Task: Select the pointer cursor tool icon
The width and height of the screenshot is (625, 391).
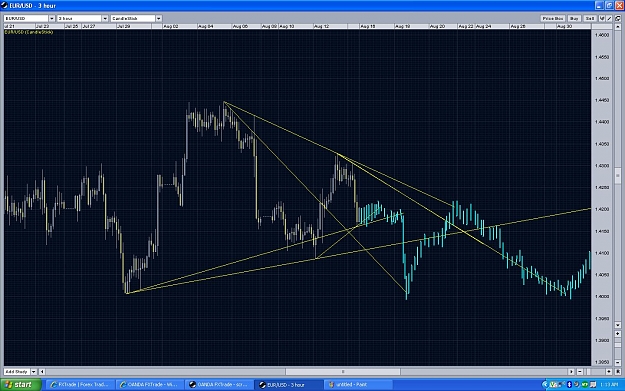Action: click(602, 18)
